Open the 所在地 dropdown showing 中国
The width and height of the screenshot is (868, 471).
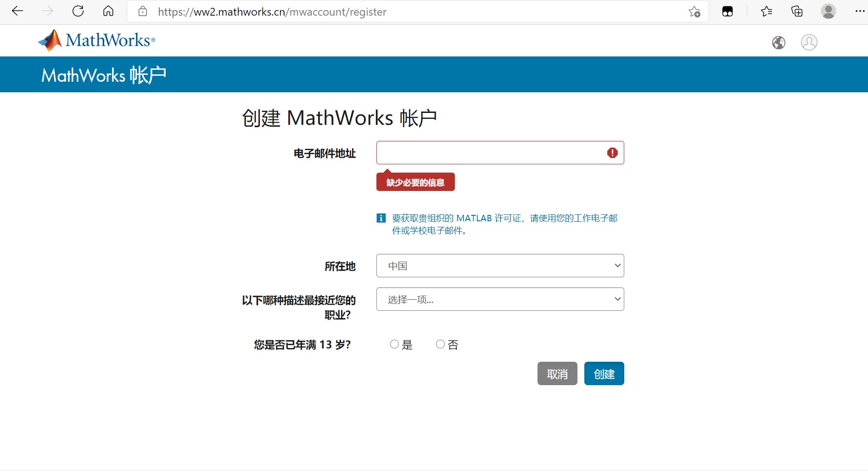(x=500, y=266)
